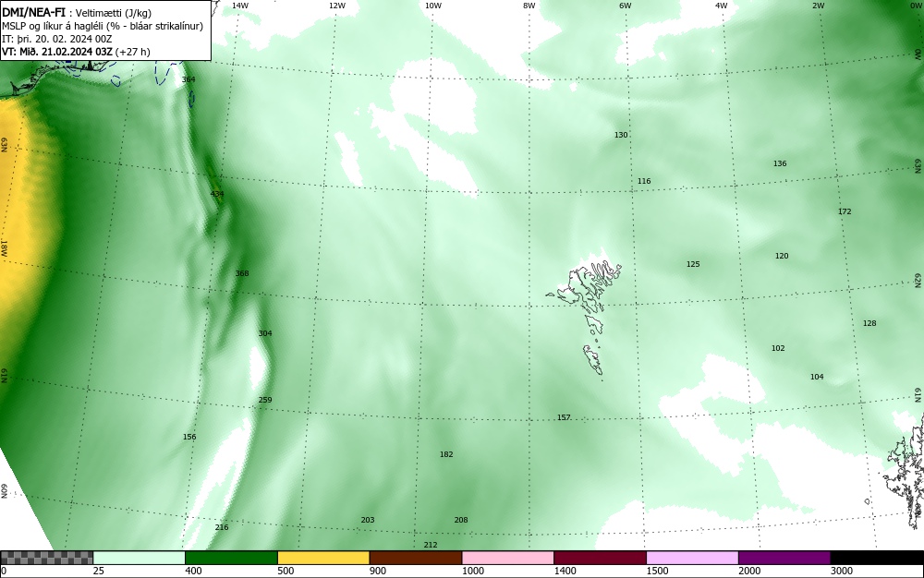Click the map value 104
This screenshot has height=578, width=924.
click(817, 377)
